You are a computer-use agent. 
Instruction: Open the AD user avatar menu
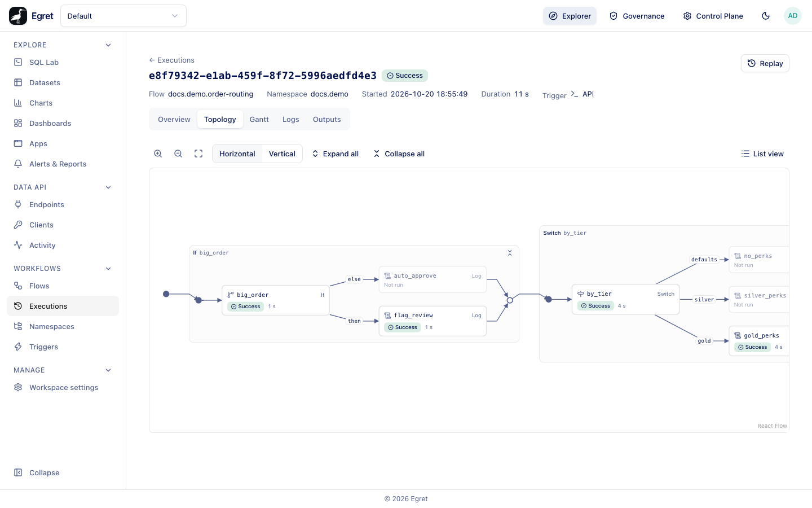tap(793, 16)
